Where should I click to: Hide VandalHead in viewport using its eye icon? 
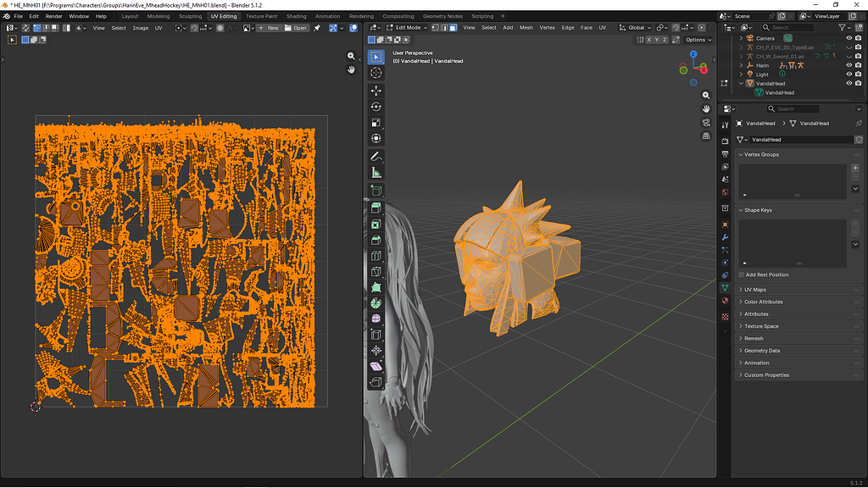(x=849, y=84)
